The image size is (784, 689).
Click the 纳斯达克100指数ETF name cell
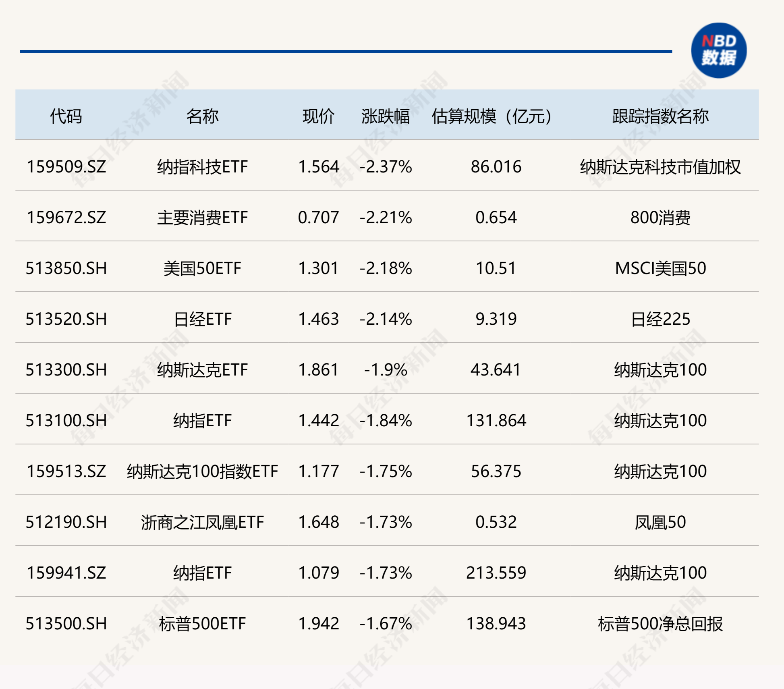(202, 471)
